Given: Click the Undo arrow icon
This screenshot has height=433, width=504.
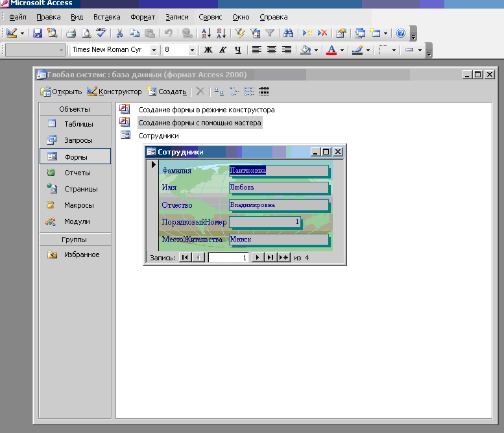Looking at the screenshot, I should 169,33.
